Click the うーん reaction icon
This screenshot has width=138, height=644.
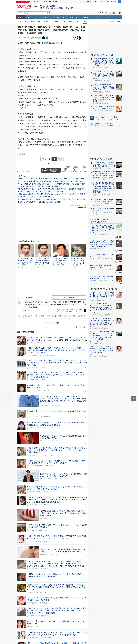tap(77, 311)
